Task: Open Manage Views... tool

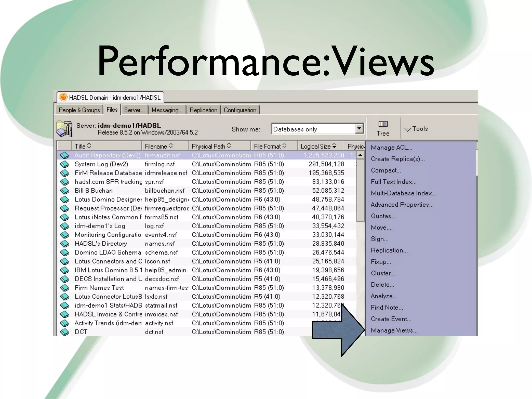Action: (x=394, y=330)
